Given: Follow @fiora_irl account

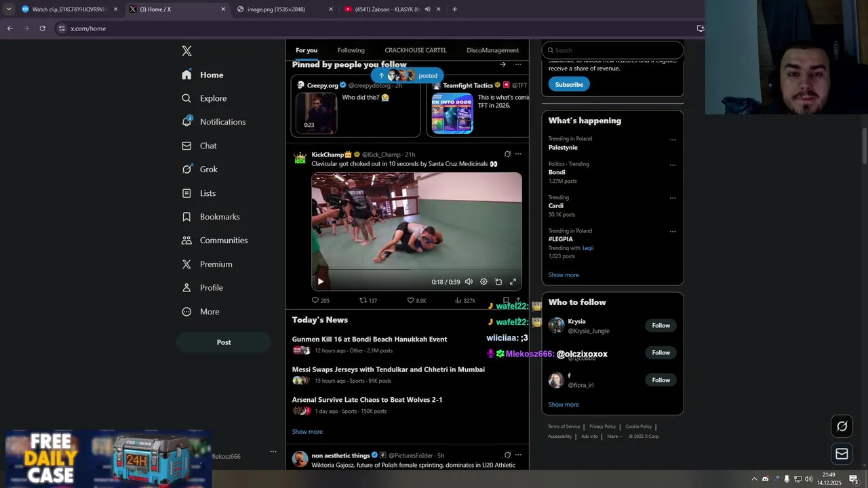Looking at the screenshot, I should tap(661, 380).
